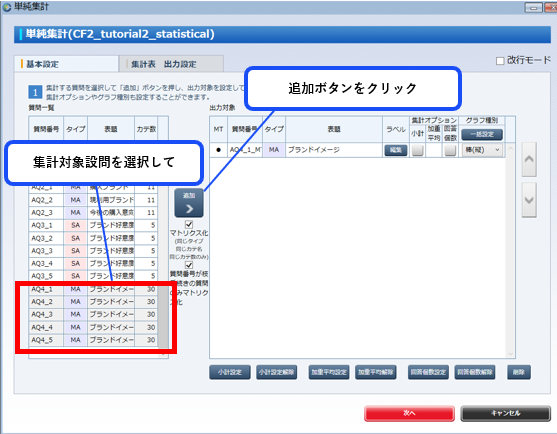Click the キャンセル button
557x434 pixels.
pos(505,413)
